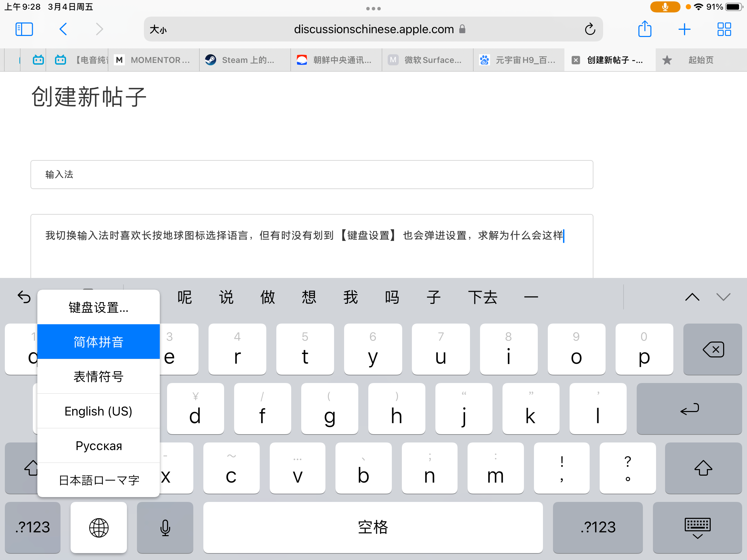The width and height of the screenshot is (747, 560).
Task: Reload the page with refresh icon
Action: coord(590,29)
